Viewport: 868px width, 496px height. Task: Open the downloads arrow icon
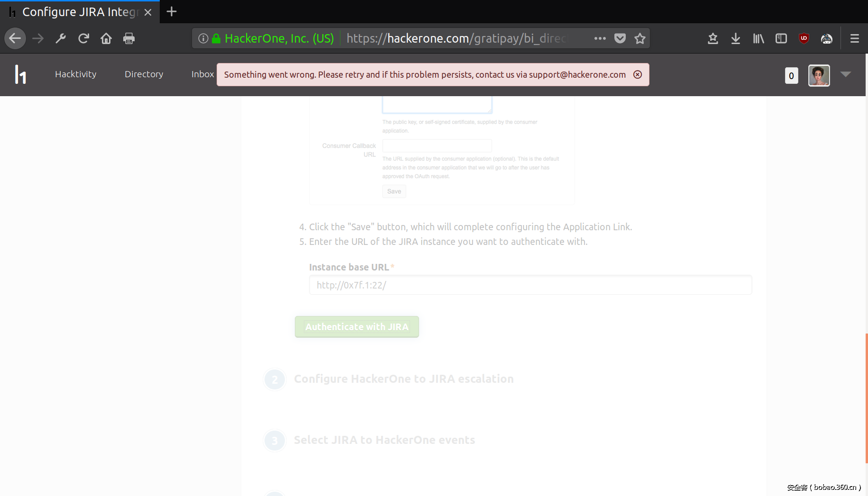tap(736, 38)
